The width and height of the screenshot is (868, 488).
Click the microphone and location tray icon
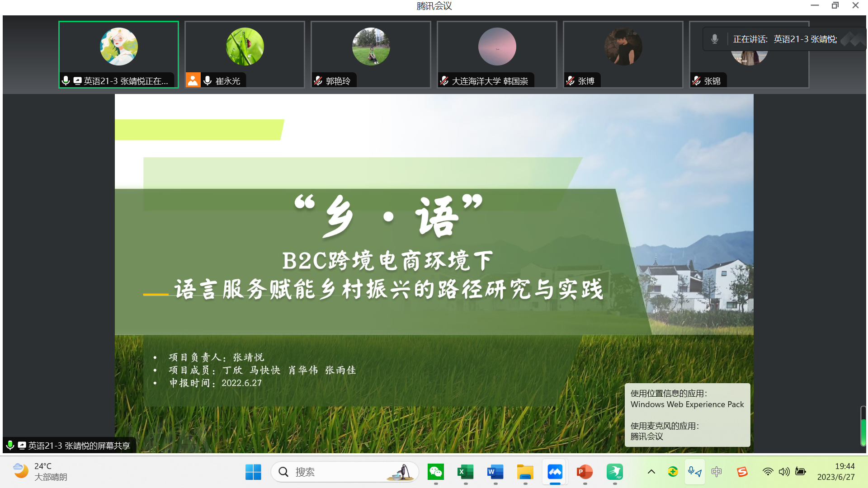695,472
